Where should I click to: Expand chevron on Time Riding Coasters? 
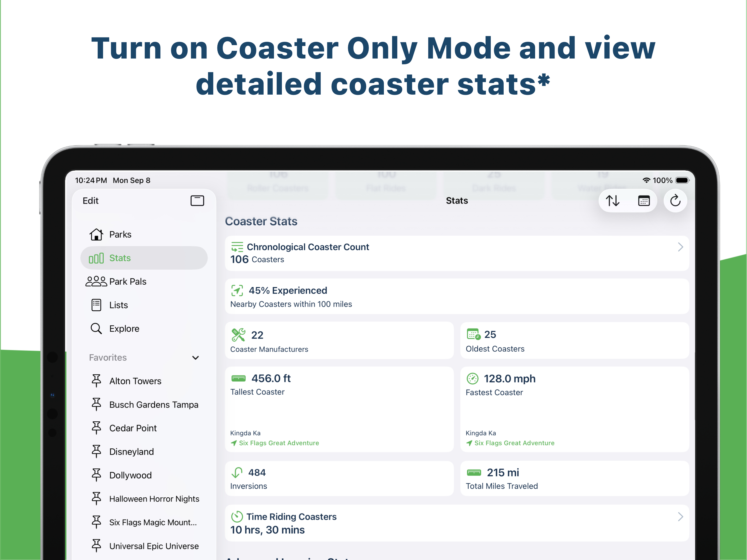click(680, 517)
